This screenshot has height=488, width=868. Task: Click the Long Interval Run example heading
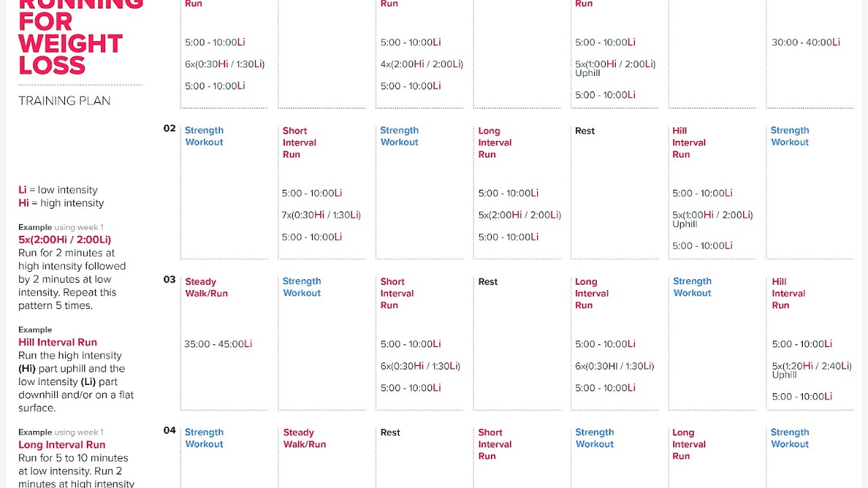coord(62,445)
